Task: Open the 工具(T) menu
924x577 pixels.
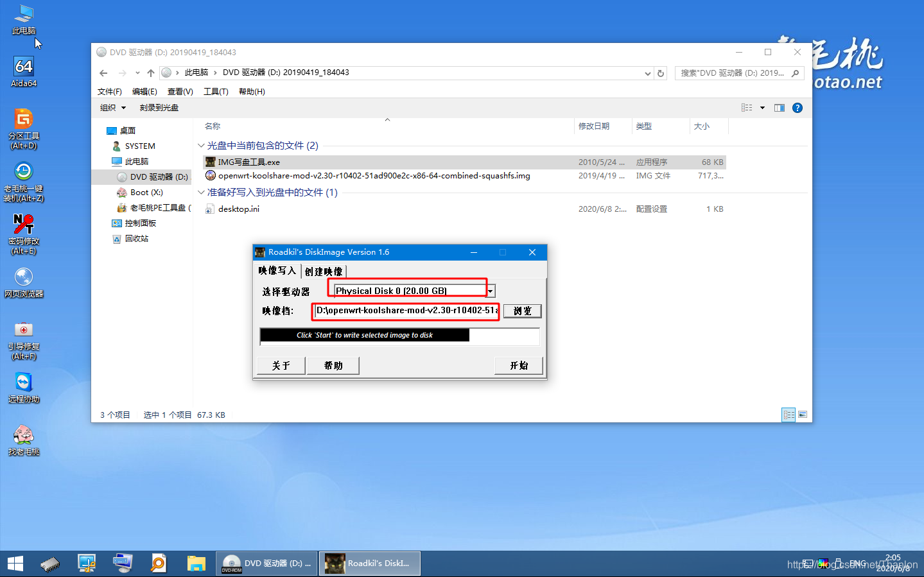Action: tap(216, 92)
